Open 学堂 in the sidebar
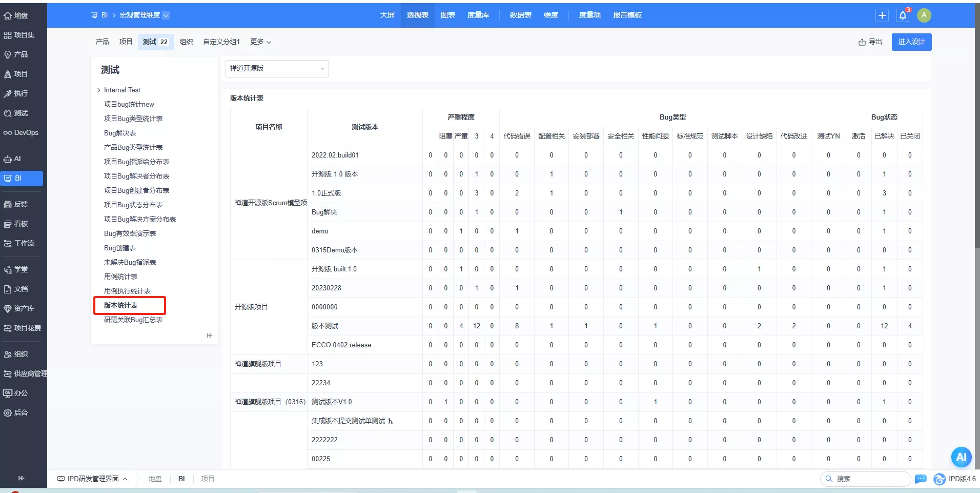Image resolution: width=980 pixels, height=493 pixels. coord(16,269)
